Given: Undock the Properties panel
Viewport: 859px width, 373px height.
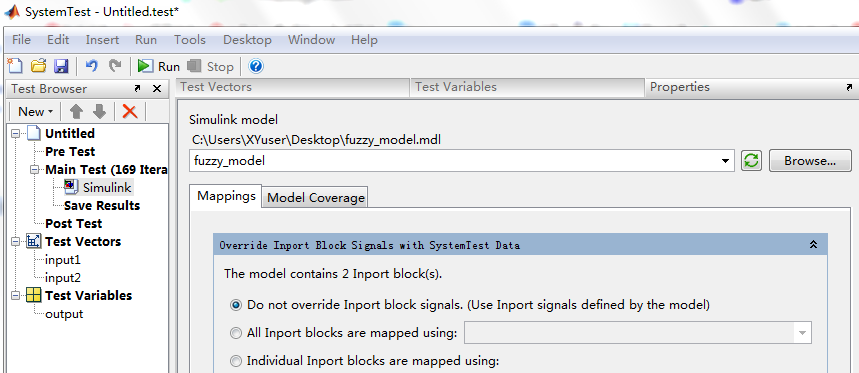Looking at the screenshot, I should pyautogui.click(x=849, y=87).
